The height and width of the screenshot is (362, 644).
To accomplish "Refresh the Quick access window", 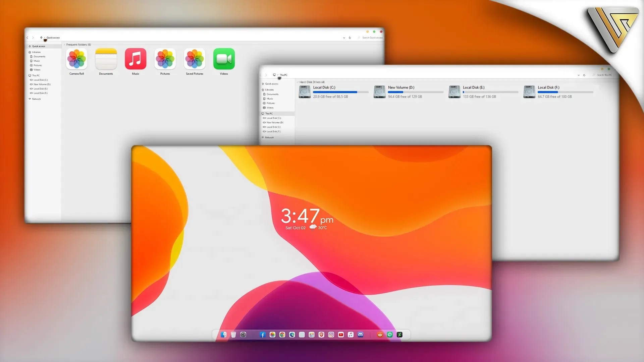I will [x=350, y=38].
